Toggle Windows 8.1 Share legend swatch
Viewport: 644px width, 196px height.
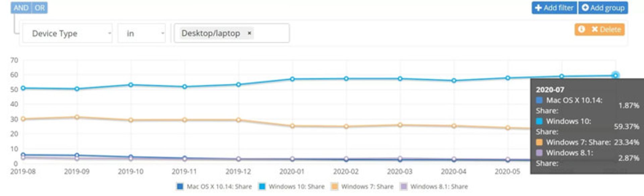pos(404,187)
